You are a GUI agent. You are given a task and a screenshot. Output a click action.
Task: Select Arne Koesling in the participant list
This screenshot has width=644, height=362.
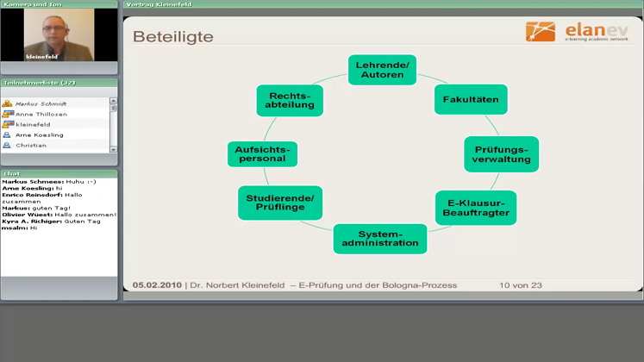coord(55,134)
